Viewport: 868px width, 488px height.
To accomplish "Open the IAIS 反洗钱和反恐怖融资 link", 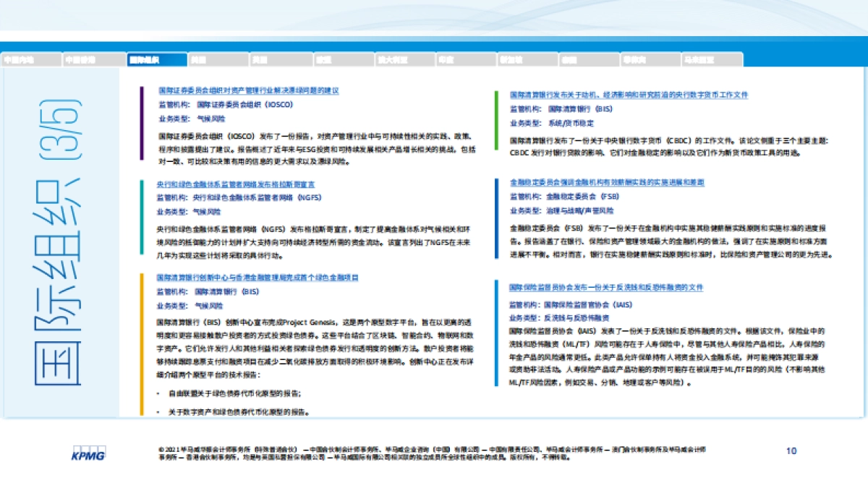I will pos(608,287).
